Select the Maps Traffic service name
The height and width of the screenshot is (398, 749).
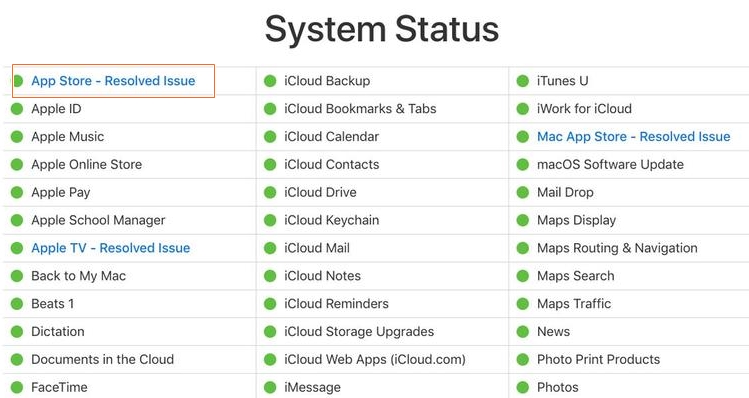tap(574, 303)
